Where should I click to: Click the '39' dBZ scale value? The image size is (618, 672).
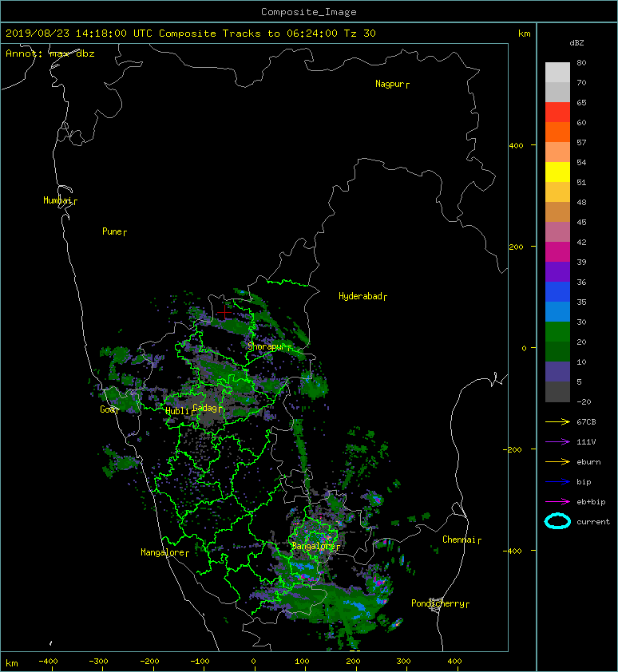coord(581,262)
